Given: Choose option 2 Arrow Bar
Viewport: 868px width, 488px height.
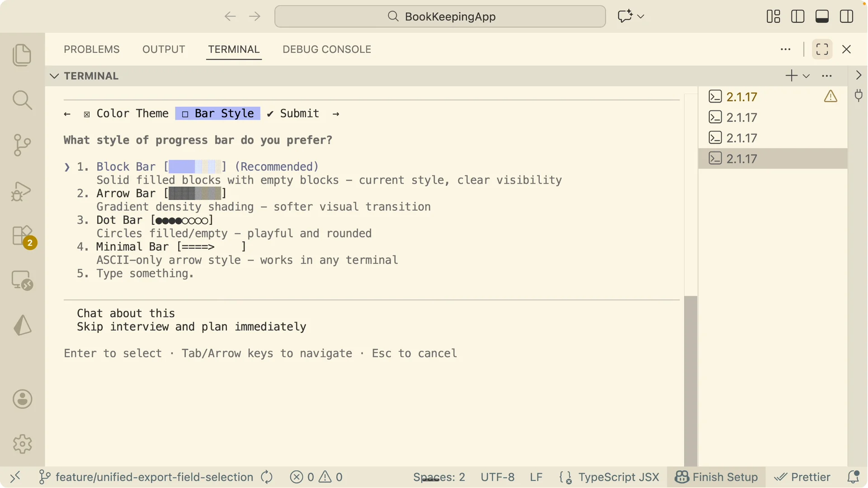Looking at the screenshot, I should coord(152,194).
